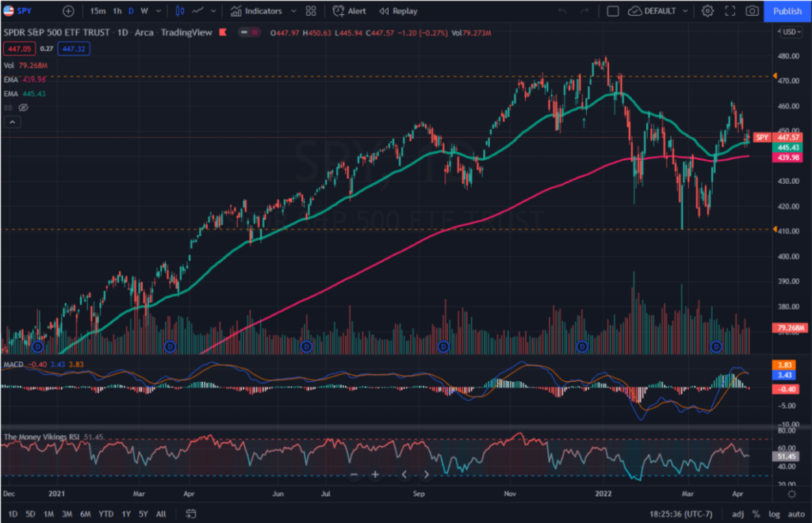Toggle percent % scale
The width and height of the screenshot is (812, 523).
tap(756, 513)
